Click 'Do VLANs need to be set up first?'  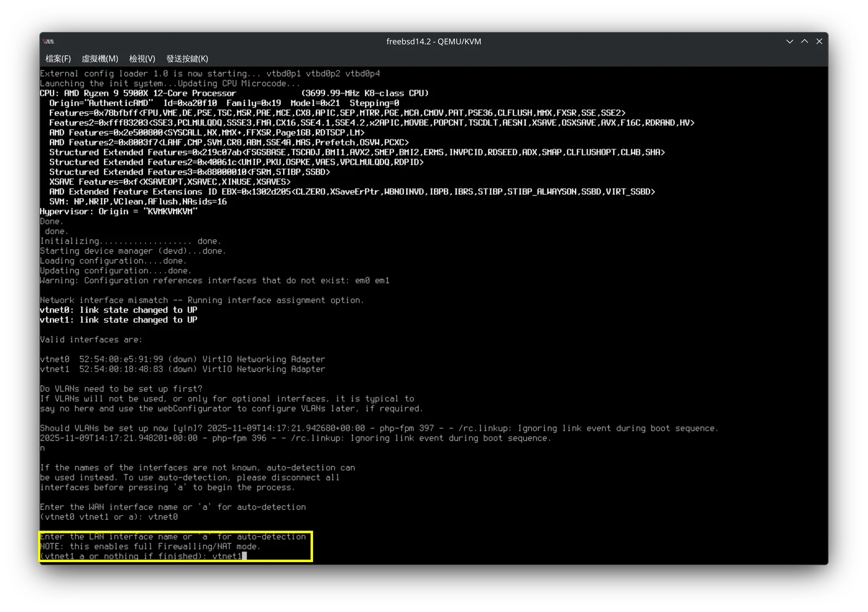[122, 389]
